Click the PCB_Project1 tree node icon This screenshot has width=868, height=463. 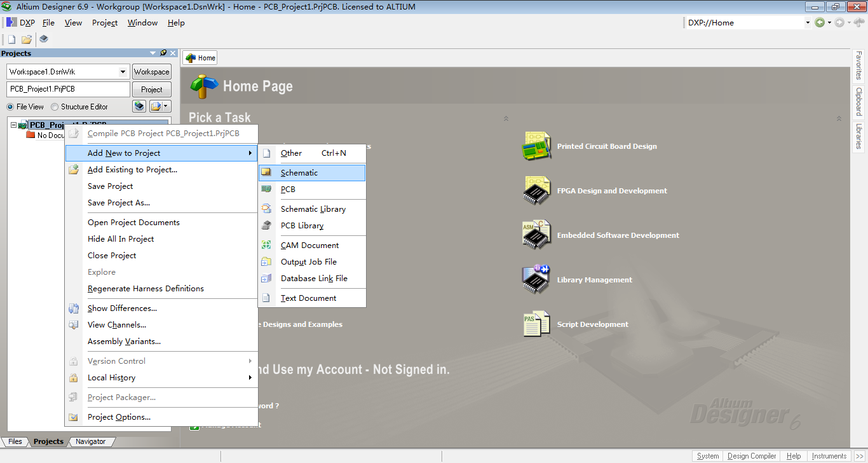tap(23, 125)
